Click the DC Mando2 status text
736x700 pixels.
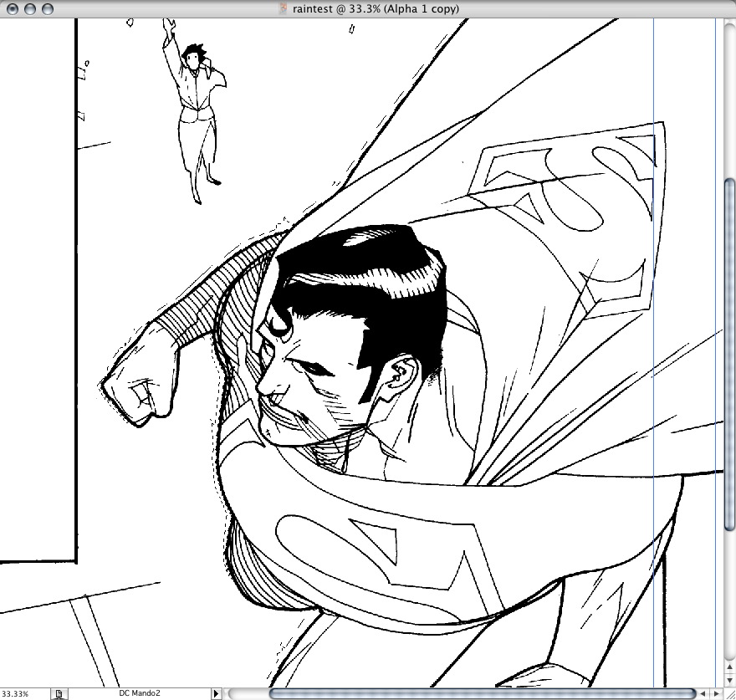(140, 693)
